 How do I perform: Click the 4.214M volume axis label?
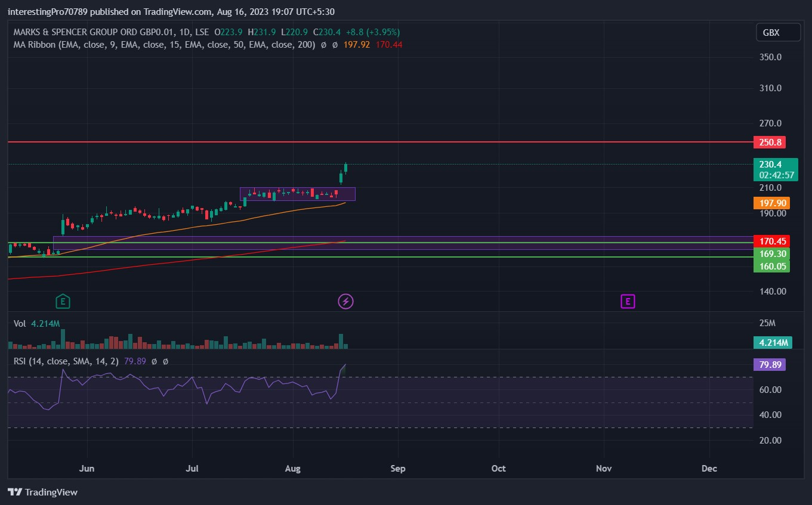coord(773,342)
